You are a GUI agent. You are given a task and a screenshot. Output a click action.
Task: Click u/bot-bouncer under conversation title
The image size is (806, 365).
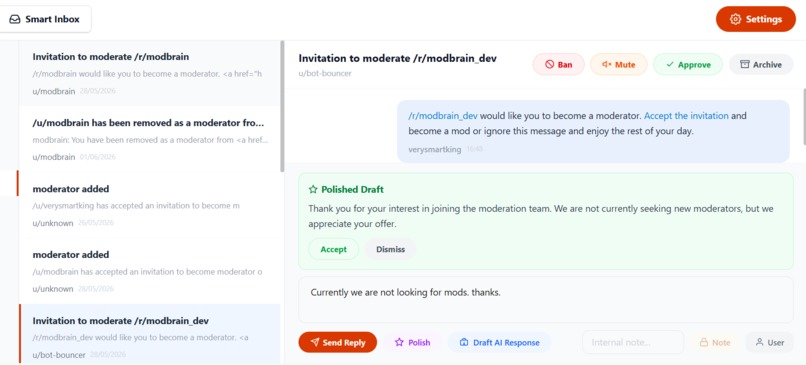(325, 74)
